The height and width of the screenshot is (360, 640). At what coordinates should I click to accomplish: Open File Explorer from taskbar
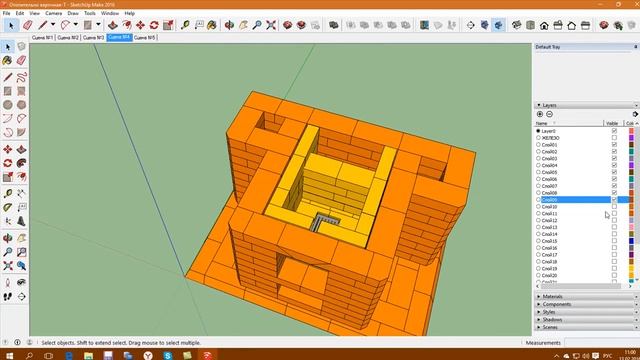(x=88, y=356)
